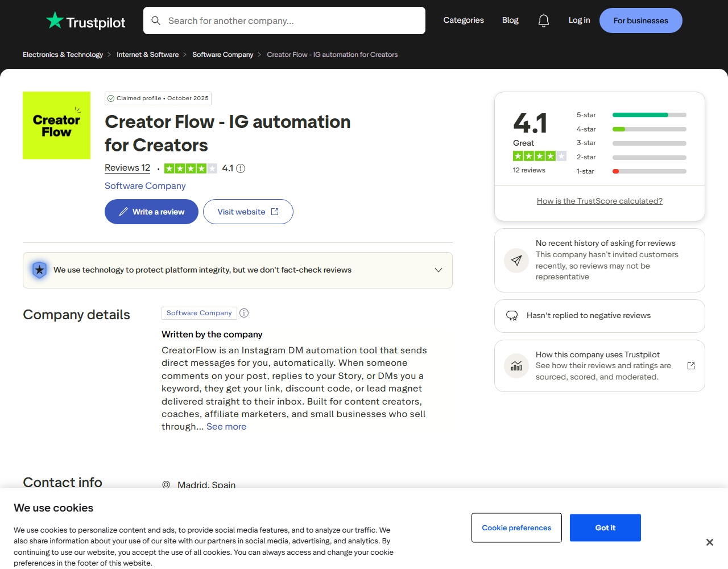The width and height of the screenshot is (728, 569).
Task: Click info icon beside Software Company tag
Action: (244, 313)
